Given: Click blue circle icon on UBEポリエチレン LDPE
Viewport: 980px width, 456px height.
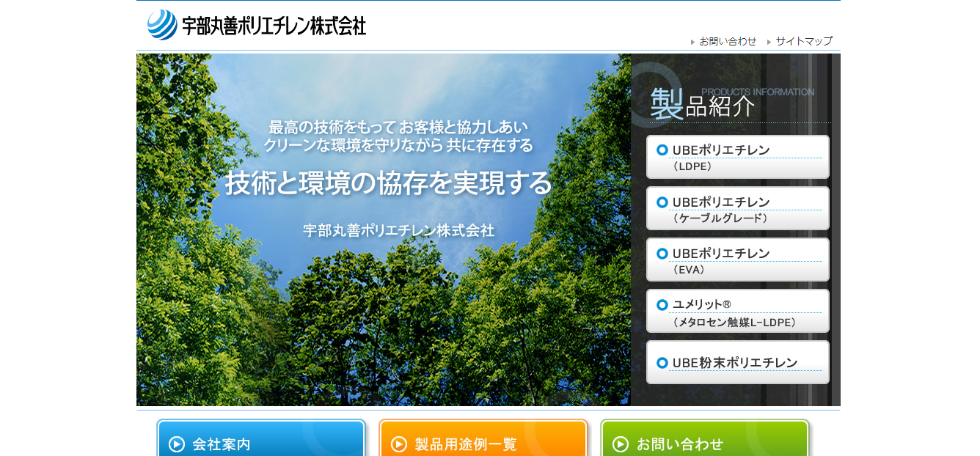Looking at the screenshot, I should point(662,150).
